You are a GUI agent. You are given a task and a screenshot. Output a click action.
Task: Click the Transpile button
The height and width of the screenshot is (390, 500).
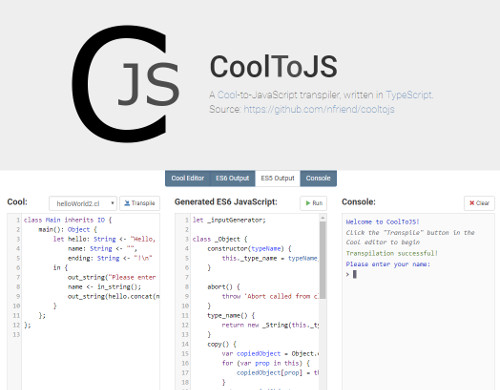click(x=140, y=203)
